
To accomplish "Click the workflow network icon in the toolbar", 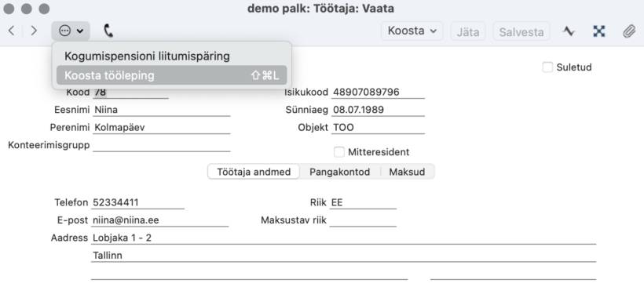I will coord(598,31).
